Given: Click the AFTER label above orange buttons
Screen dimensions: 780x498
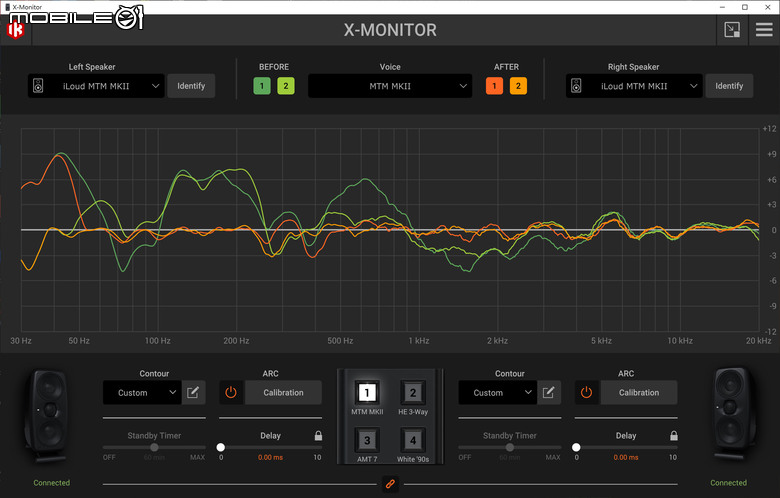Looking at the screenshot, I should pyautogui.click(x=506, y=67).
